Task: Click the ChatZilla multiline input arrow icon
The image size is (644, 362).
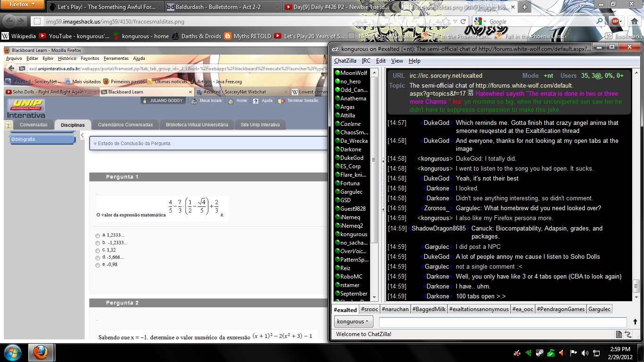Action: [x=635, y=322]
